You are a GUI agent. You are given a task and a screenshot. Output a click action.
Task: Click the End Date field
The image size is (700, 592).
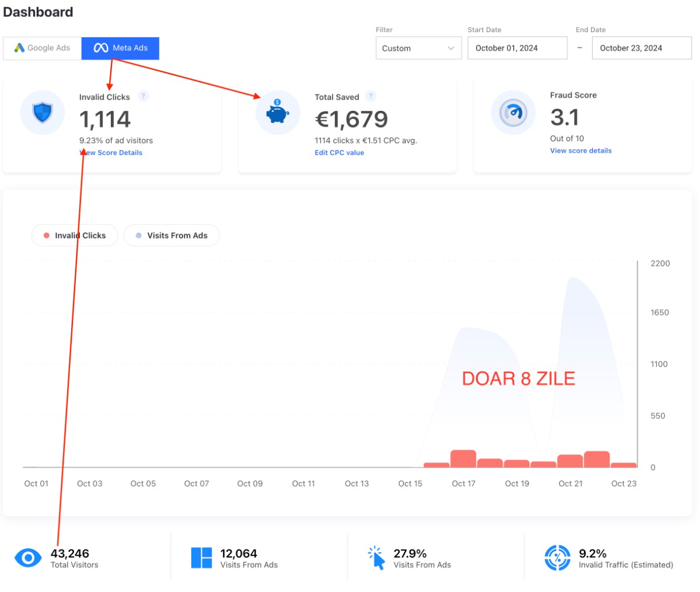tap(642, 48)
